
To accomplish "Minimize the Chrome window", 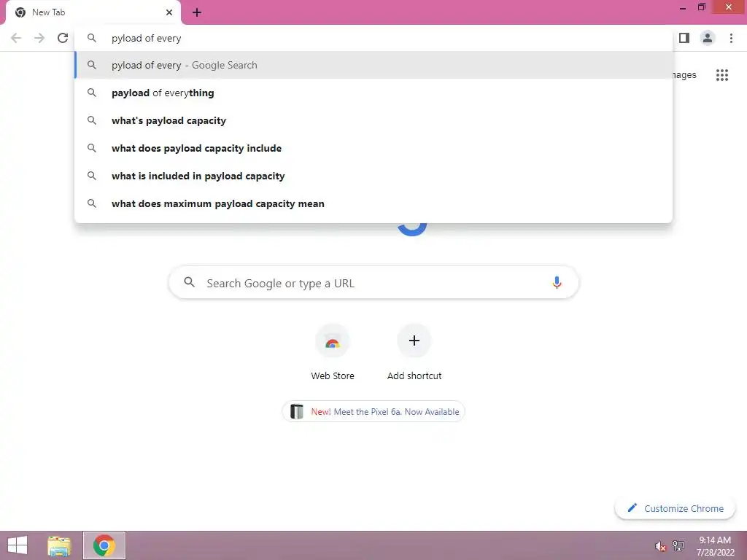I will click(x=683, y=7).
